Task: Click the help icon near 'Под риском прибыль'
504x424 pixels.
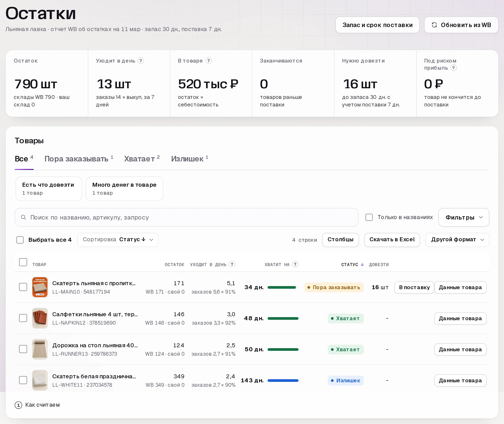Action: coord(453,68)
